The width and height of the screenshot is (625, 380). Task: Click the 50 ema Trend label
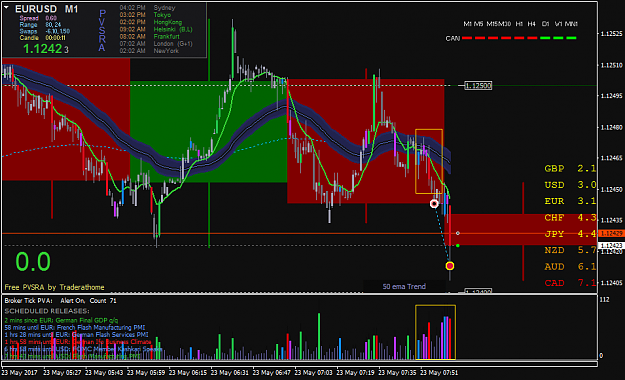coord(404,287)
